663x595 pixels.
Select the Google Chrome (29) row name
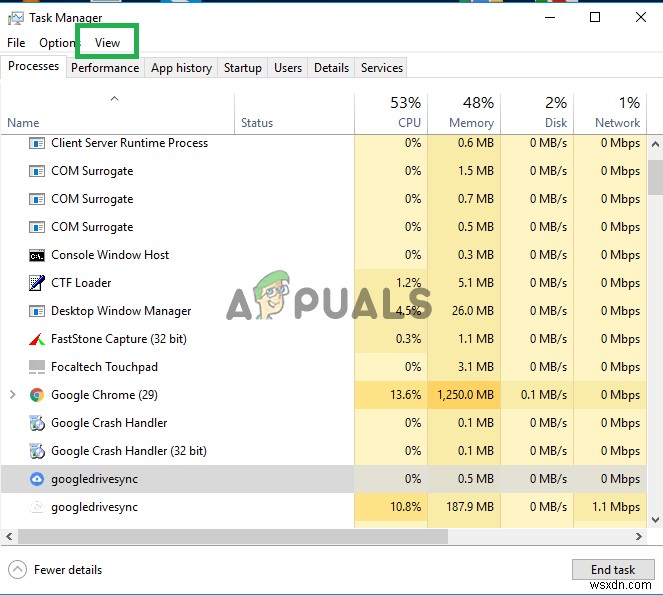click(x=104, y=395)
